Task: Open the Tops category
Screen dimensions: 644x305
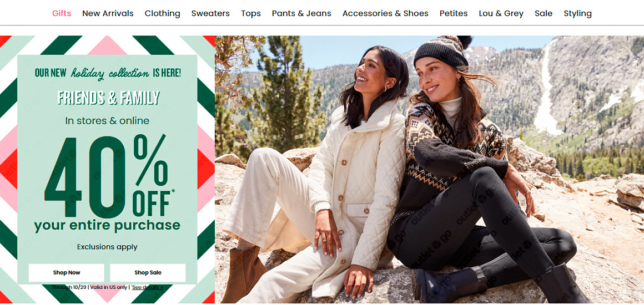Action: click(251, 13)
